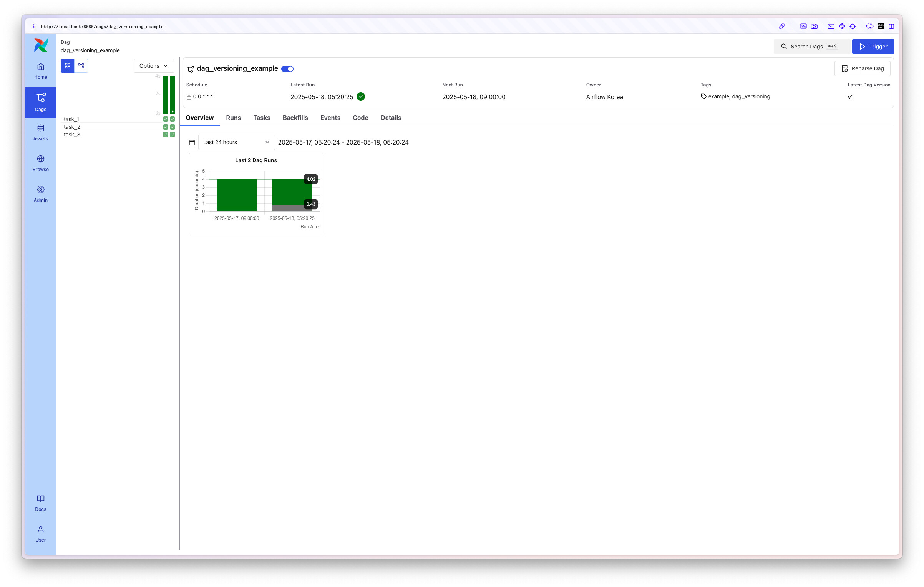Trigger the Dag with the Trigger button
The width and height of the screenshot is (924, 587).
pos(873,47)
